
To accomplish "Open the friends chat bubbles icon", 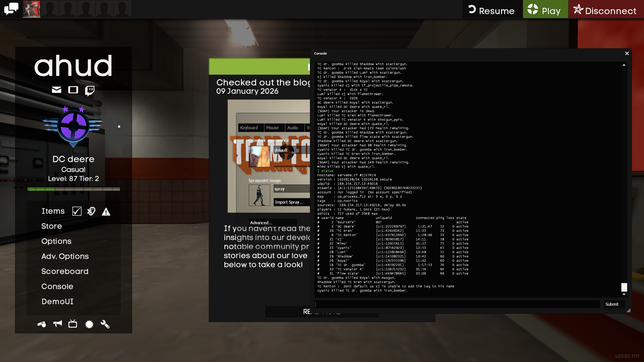I will 11,9.
